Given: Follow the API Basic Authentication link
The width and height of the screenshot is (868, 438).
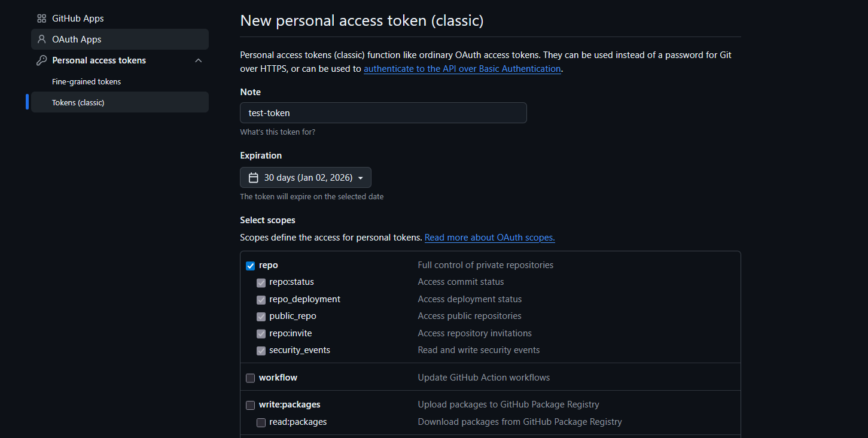Looking at the screenshot, I should [462, 69].
